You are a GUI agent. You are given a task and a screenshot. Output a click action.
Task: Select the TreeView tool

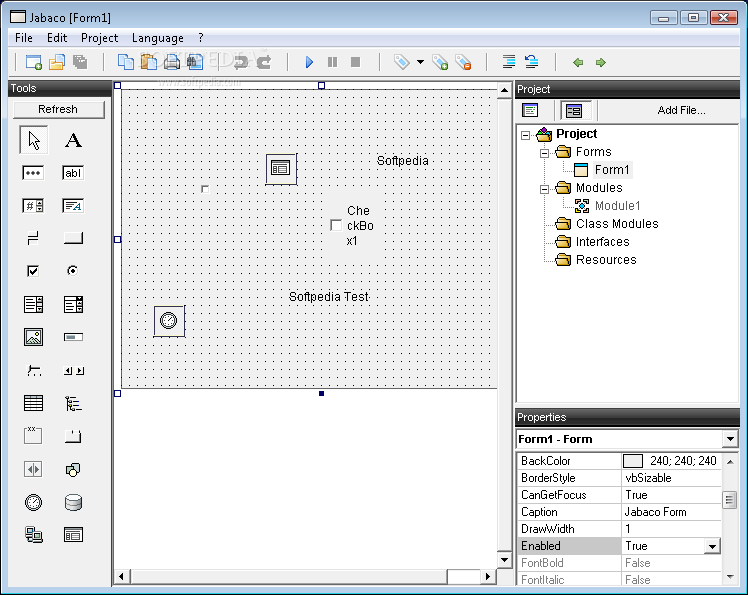pos(73,403)
